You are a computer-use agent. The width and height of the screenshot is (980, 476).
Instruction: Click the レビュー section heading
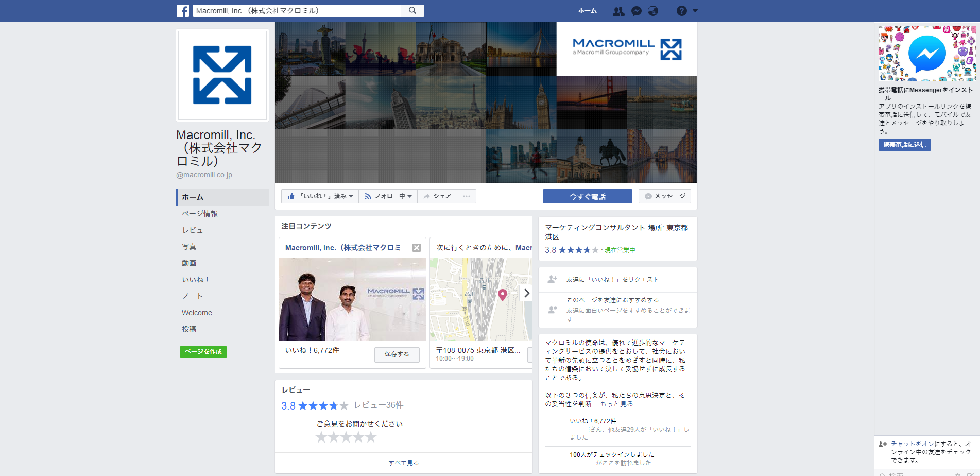[x=296, y=389]
